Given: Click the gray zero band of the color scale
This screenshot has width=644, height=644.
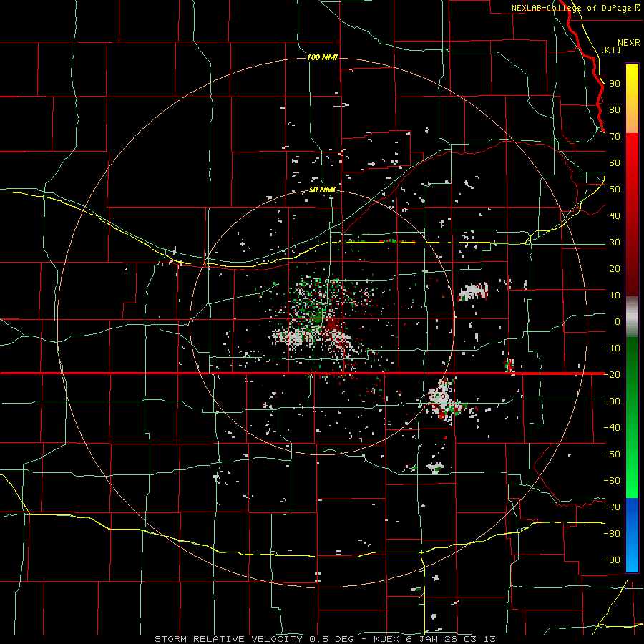Looking at the screenshot, I should (632, 317).
